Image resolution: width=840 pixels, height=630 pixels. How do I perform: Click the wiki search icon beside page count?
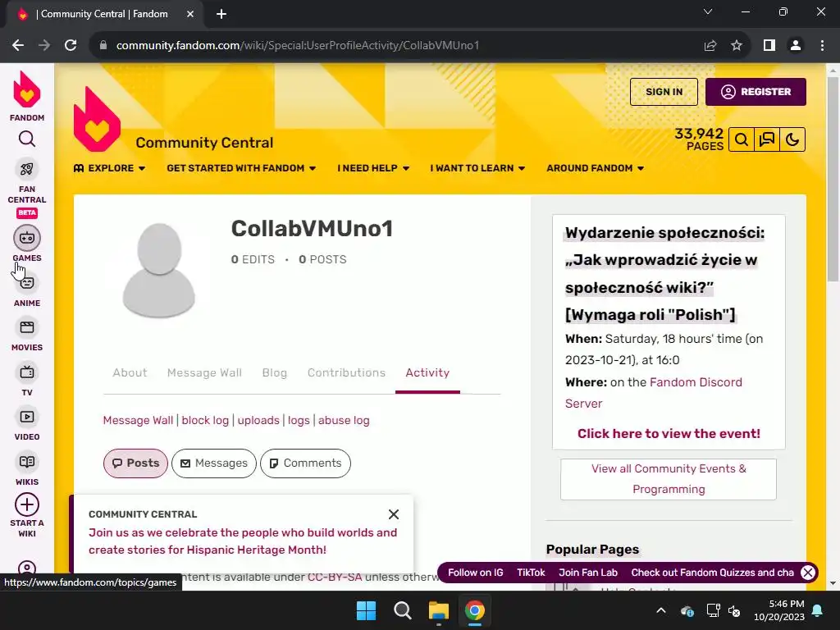point(742,139)
